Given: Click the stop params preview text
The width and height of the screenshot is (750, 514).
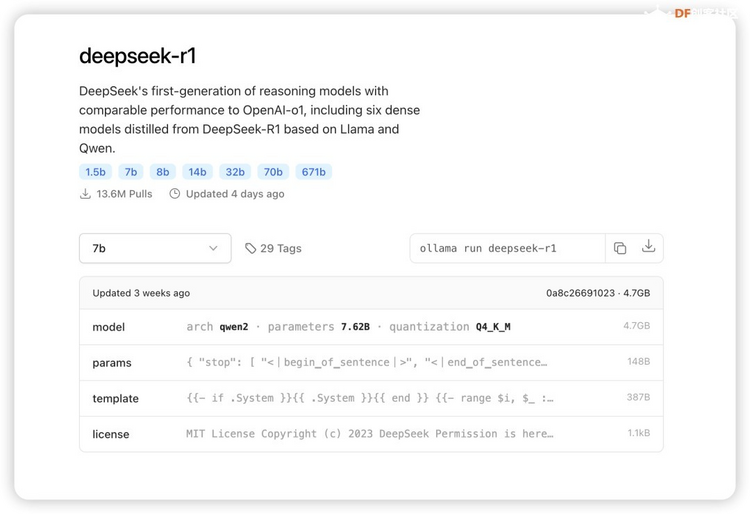Looking at the screenshot, I should pyautogui.click(x=367, y=362).
